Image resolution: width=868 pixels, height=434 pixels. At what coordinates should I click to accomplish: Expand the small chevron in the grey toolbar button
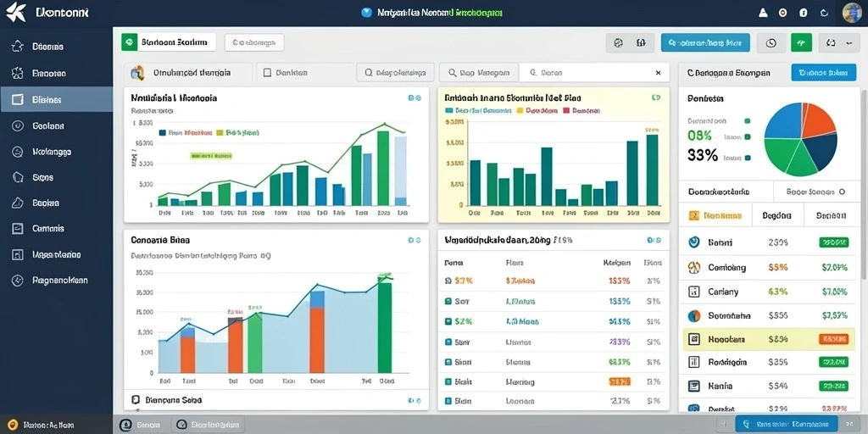click(848, 42)
